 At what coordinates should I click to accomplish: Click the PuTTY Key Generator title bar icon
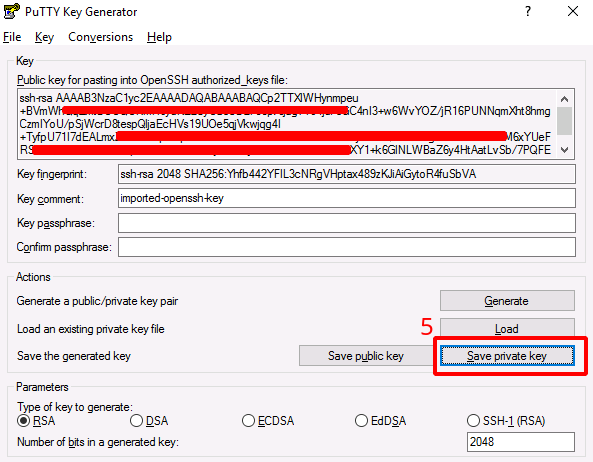point(11,11)
